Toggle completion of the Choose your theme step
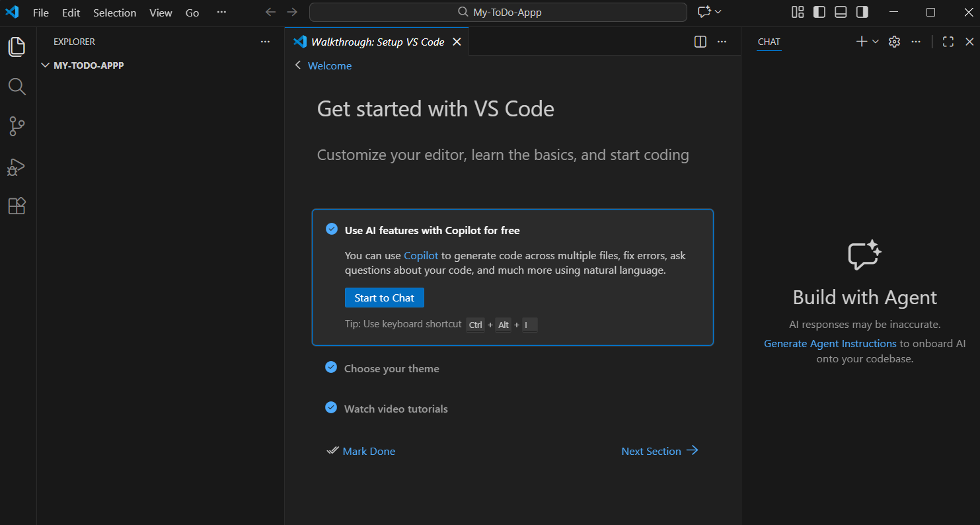This screenshot has width=980, height=525. [x=331, y=367]
